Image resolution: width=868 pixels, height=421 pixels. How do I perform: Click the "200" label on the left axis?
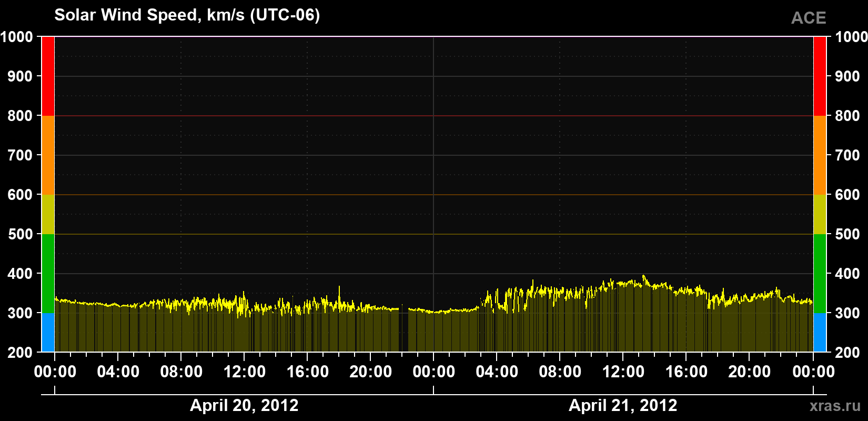(21, 353)
